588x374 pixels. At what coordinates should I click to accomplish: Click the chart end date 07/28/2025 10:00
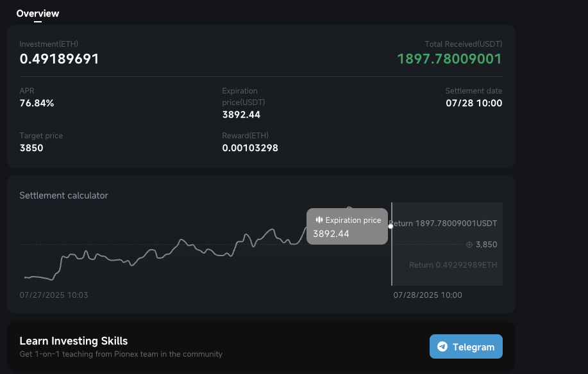coord(428,295)
